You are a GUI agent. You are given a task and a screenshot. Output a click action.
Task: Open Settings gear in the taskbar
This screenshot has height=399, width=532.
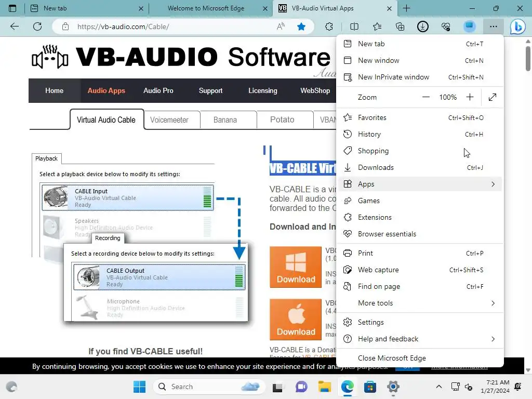(393, 387)
